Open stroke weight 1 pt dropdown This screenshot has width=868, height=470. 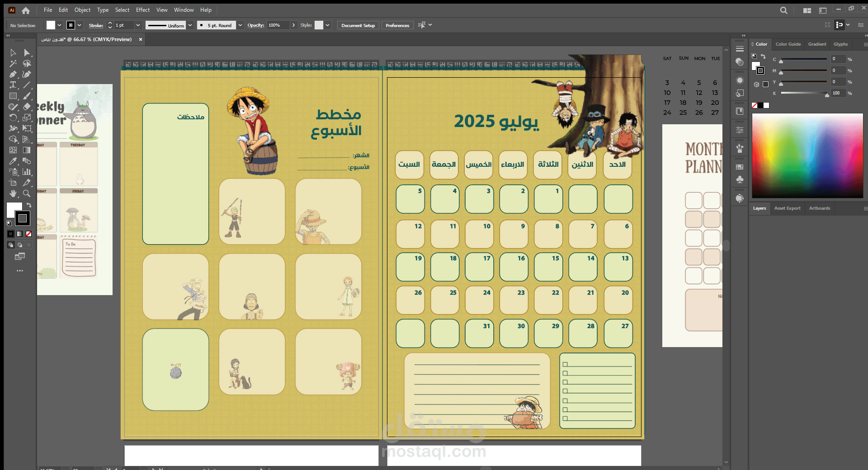138,25
